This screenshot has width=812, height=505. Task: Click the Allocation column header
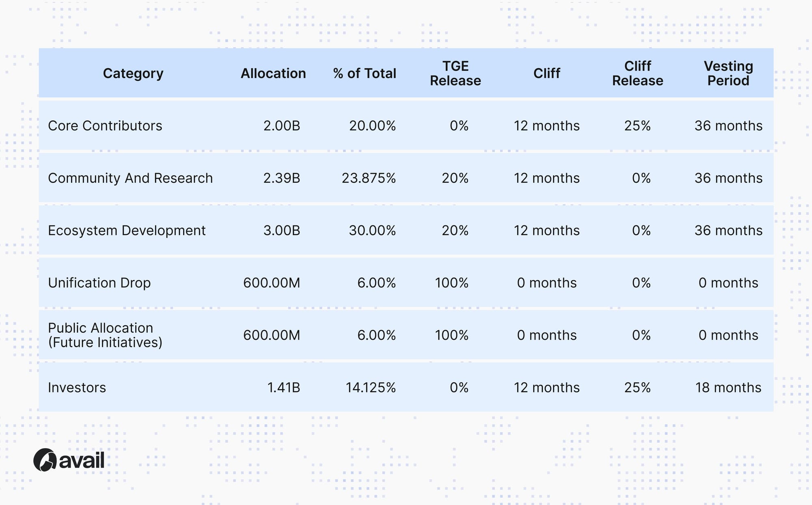pyautogui.click(x=273, y=73)
